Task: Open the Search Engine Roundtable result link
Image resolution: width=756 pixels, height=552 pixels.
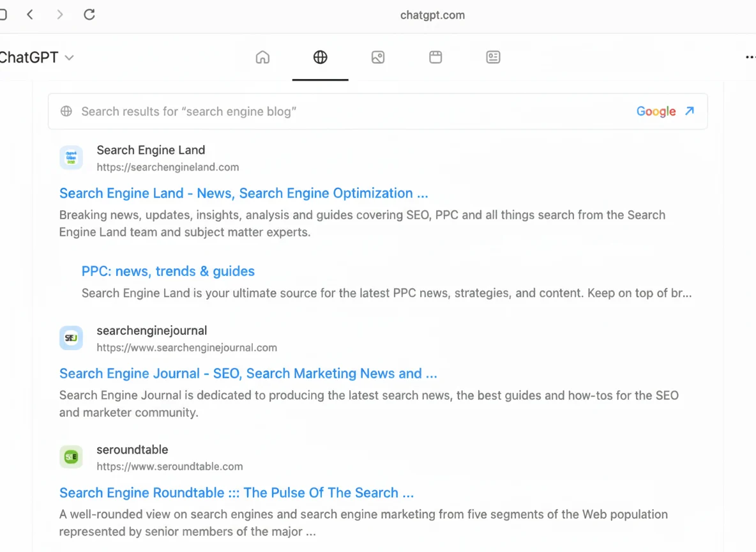Action: pos(236,493)
